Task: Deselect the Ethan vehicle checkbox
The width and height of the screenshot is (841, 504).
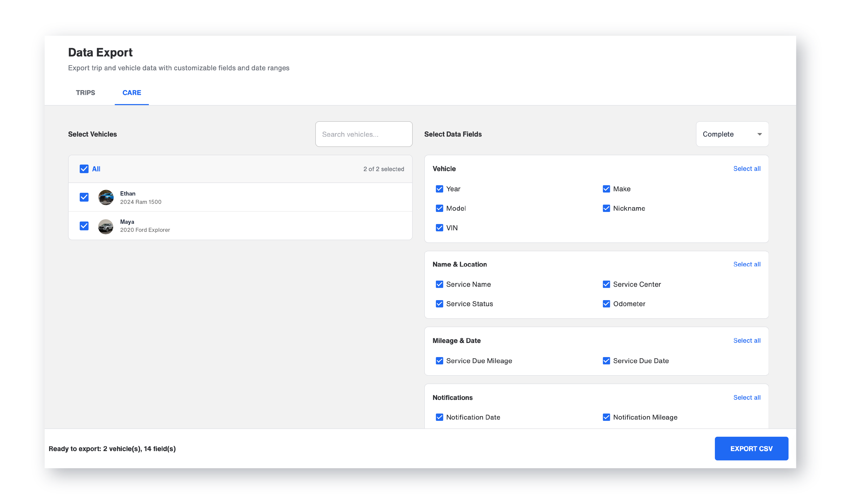Action: [x=84, y=197]
